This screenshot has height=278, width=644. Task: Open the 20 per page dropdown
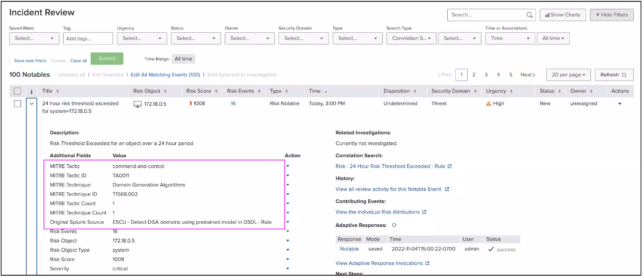click(x=568, y=75)
